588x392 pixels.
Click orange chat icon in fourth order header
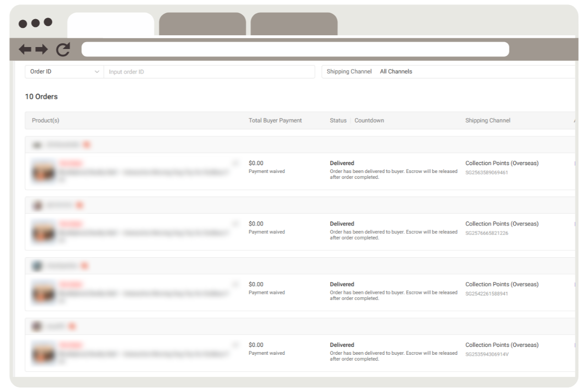[72, 326]
